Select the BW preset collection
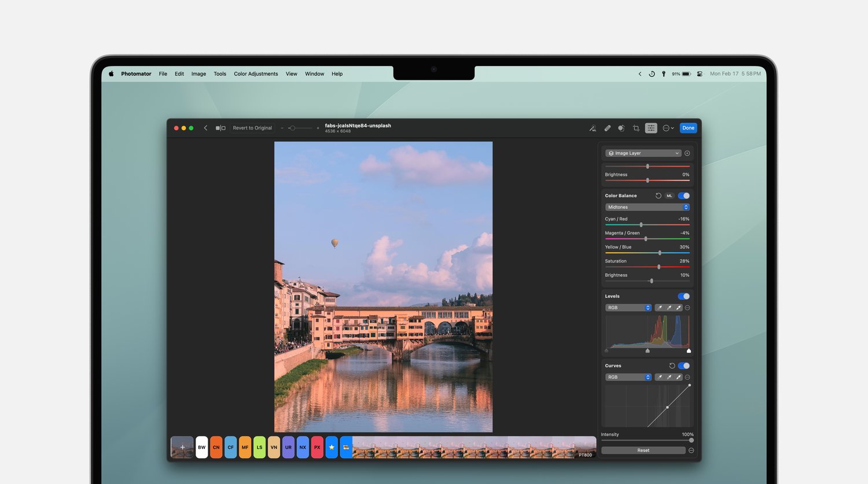 202,448
